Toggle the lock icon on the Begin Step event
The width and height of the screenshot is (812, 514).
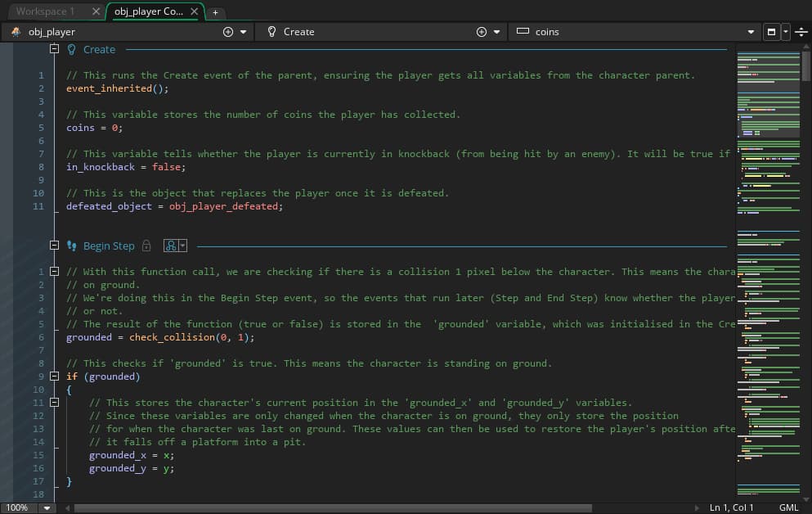[x=147, y=246]
